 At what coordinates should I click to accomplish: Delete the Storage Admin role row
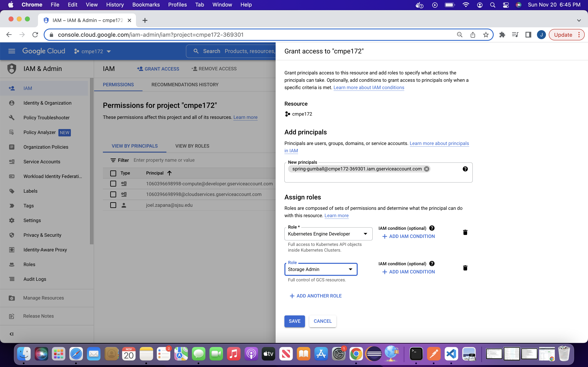tap(465, 268)
